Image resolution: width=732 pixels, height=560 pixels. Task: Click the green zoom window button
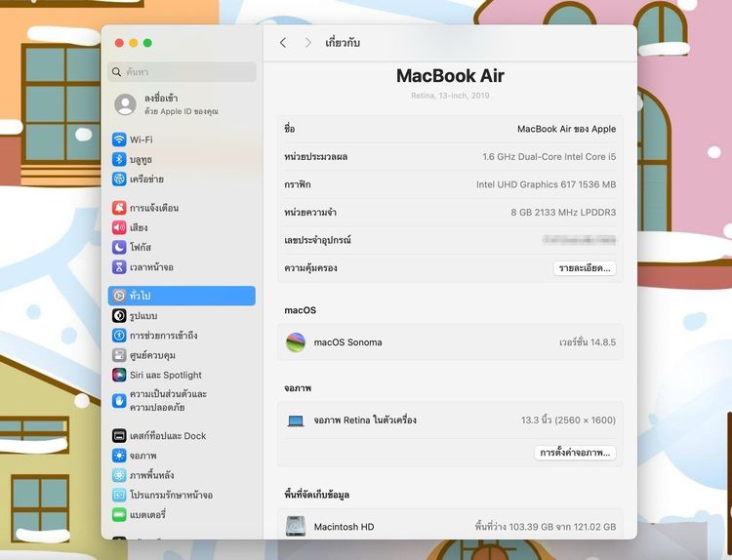(147, 43)
